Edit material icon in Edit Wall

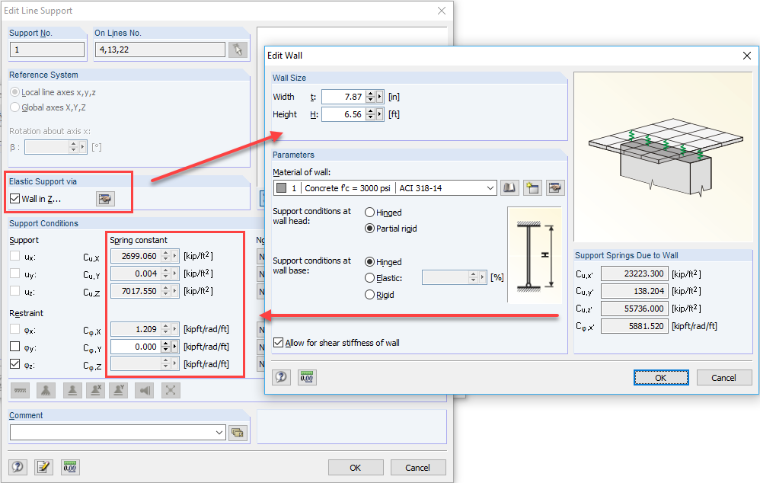pos(555,188)
